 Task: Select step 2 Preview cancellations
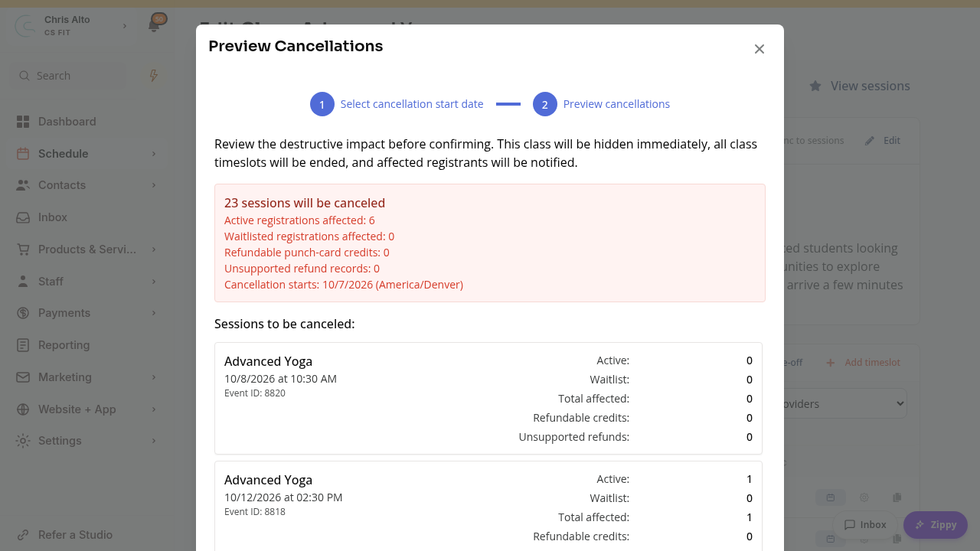(601, 104)
